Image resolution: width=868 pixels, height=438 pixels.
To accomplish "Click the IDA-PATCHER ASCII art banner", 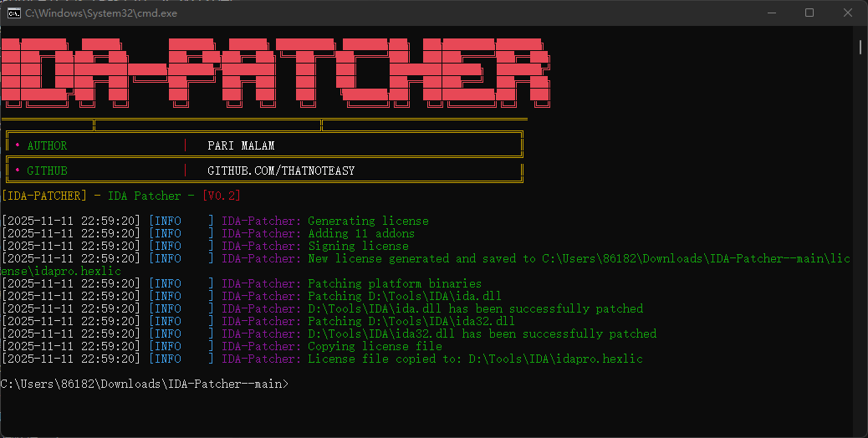I will pos(275,73).
